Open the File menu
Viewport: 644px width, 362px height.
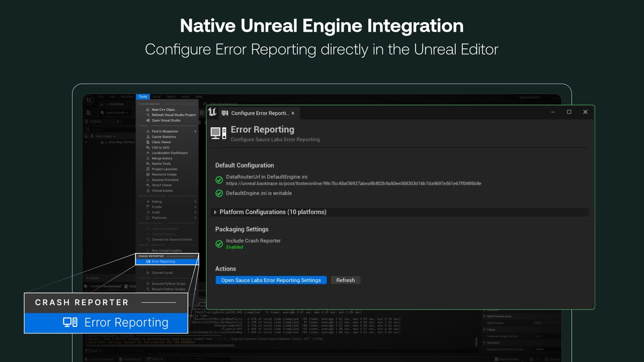tap(101, 97)
